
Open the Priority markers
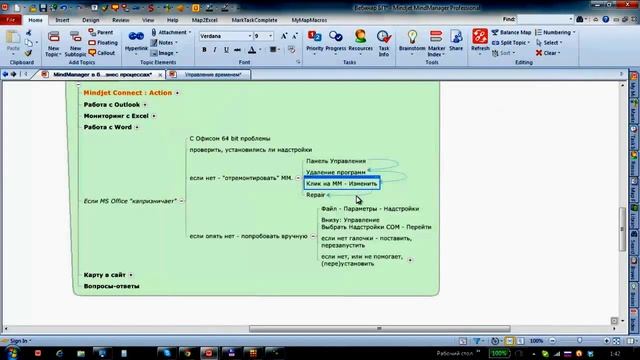315,42
